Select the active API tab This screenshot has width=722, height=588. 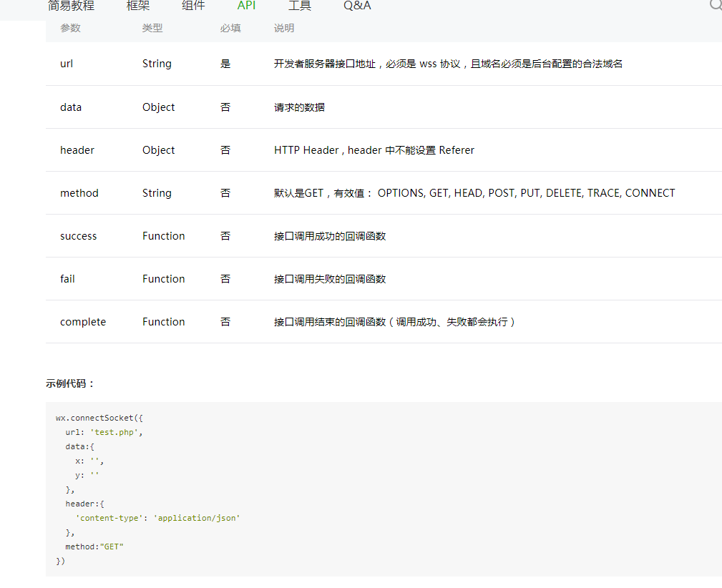click(x=246, y=6)
